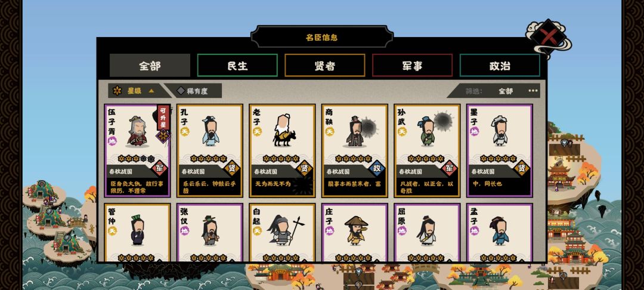The height and width of the screenshot is (290, 644).
Task: Expand the three-dots filter options
Action: coord(533,91)
